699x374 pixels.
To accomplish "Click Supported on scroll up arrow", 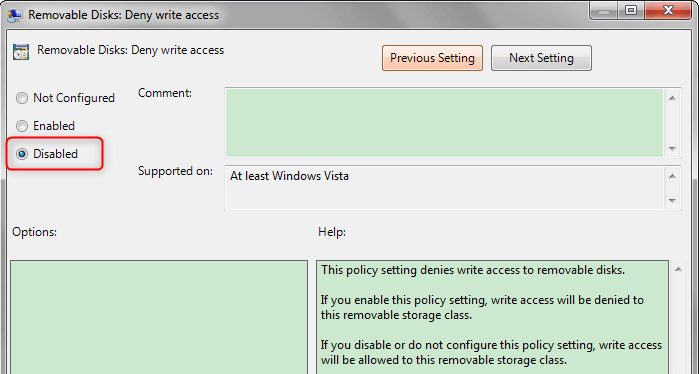I will (x=672, y=176).
